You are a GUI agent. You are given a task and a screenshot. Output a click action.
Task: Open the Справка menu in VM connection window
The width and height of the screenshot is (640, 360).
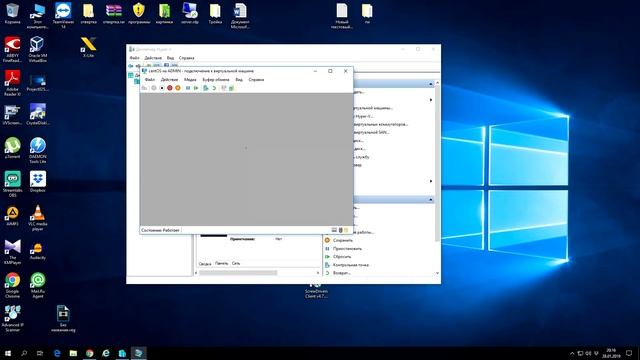[x=256, y=80]
